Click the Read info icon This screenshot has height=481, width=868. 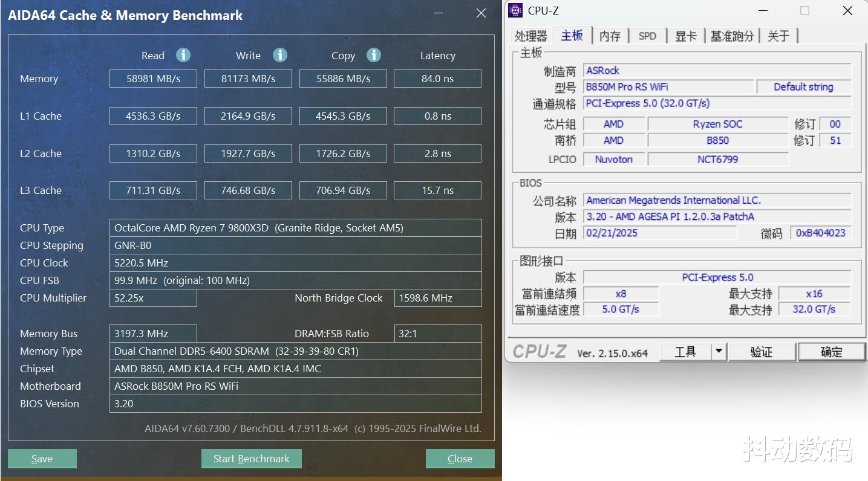click(183, 55)
